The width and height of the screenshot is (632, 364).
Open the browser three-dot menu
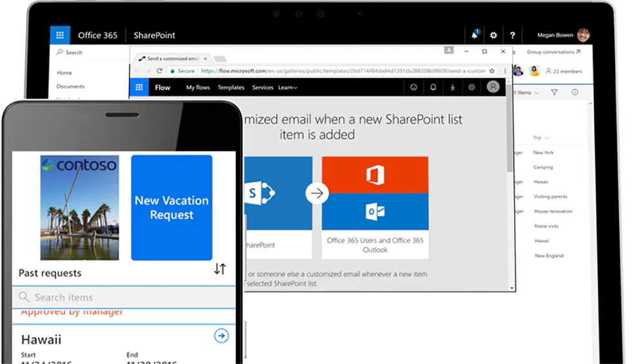tap(504, 71)
